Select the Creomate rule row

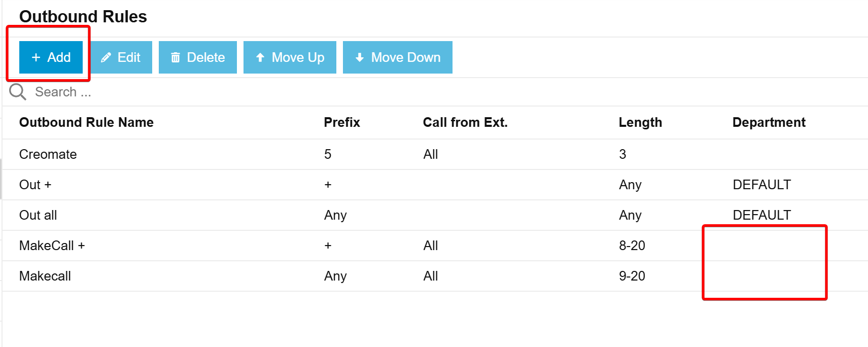click(435, 154)
